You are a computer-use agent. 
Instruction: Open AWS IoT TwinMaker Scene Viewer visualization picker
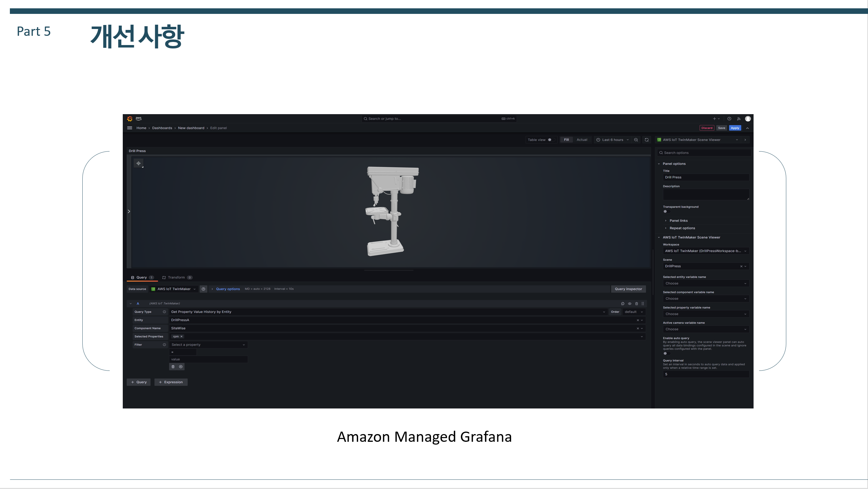697,140
